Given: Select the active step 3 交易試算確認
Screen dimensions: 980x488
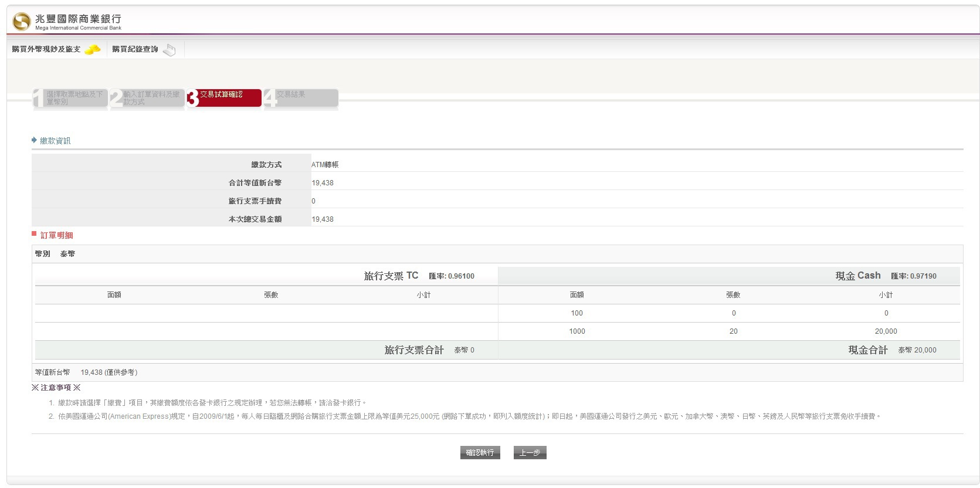Looking at the screenshot, I should (224, 98).
